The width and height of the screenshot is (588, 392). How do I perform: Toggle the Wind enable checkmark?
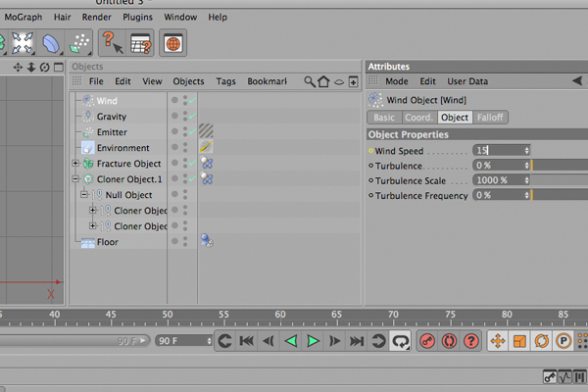[x=192, y=101]
